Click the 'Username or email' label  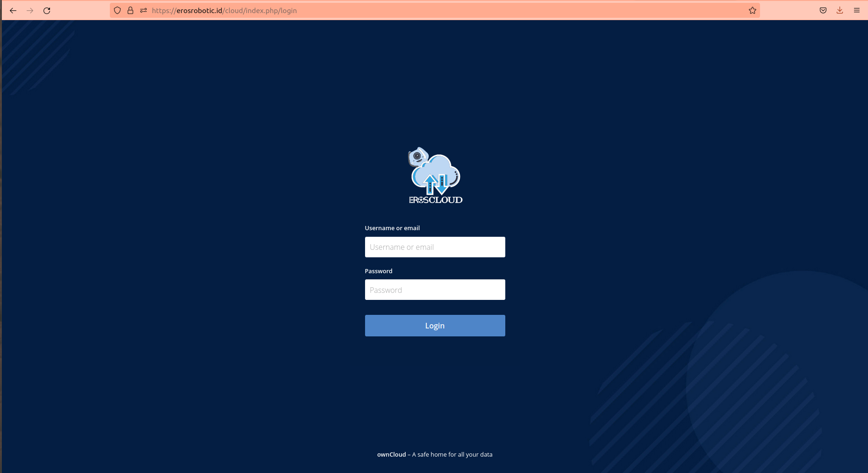point(392,228)
